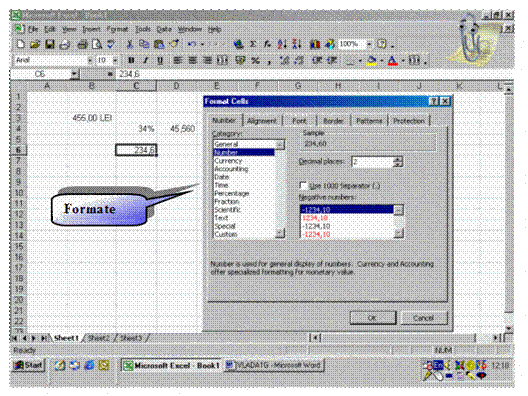Increase Decimal places with spinner up arrow
The height and width of the screenshot is (396, 528).
398,160
